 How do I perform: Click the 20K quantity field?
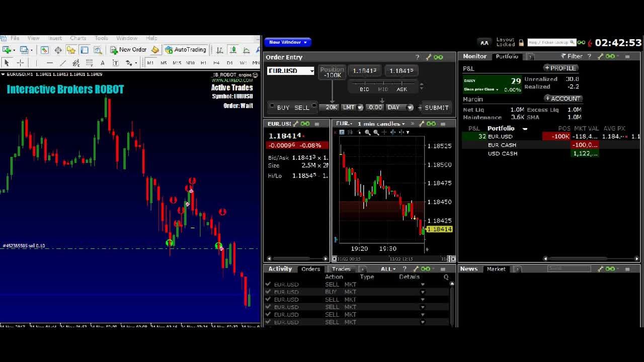pyautogui.click(x=330, y=107)
